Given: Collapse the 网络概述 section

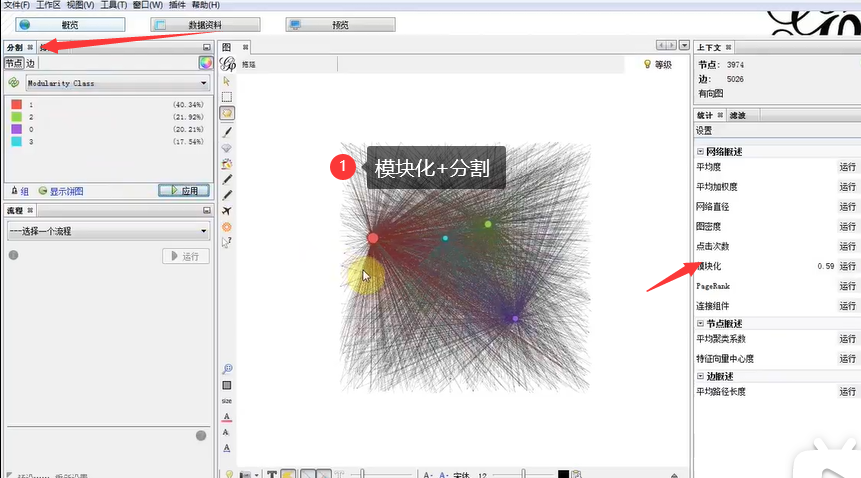Looking at the screenshot, I should coord(700,151).
